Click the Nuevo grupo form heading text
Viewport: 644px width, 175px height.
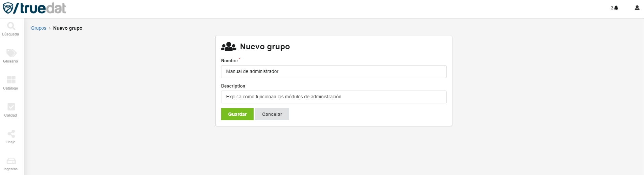265,47
